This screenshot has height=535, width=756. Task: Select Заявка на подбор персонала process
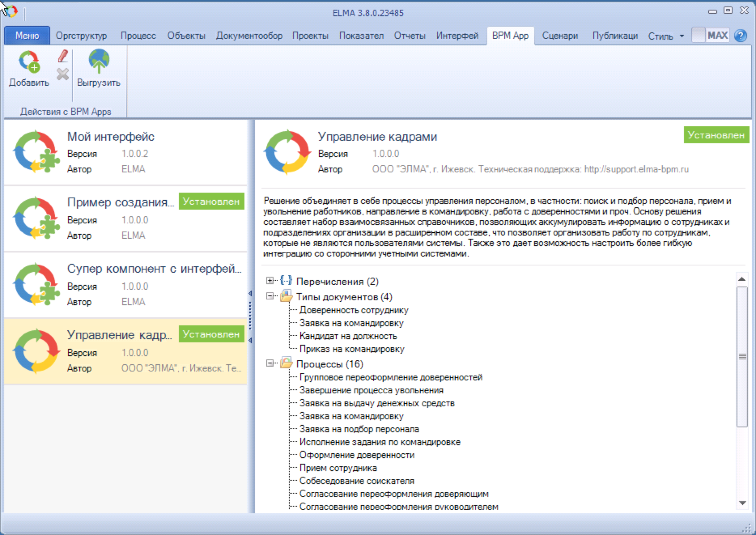coord(359,429)
